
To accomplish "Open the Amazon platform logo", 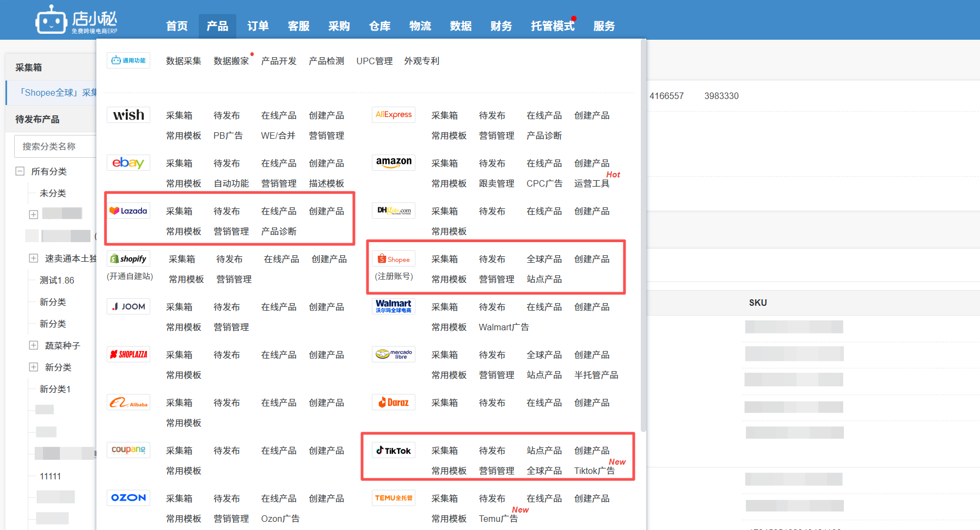I will click(x=394, y=163).
